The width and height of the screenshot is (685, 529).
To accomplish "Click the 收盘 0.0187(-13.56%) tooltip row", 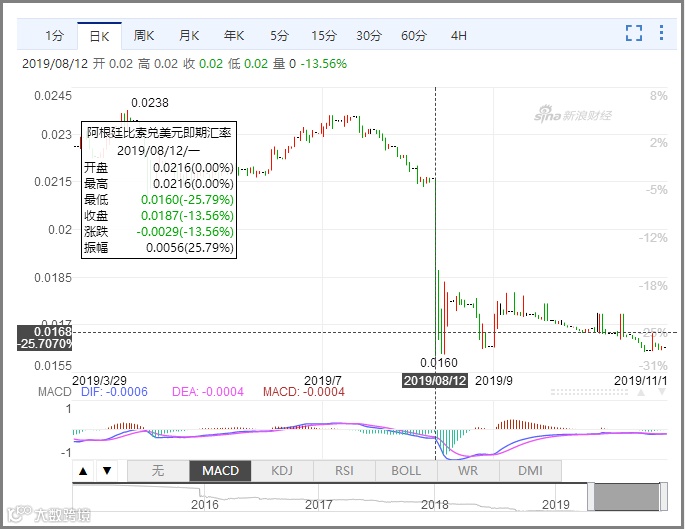I will click(159, 216).
